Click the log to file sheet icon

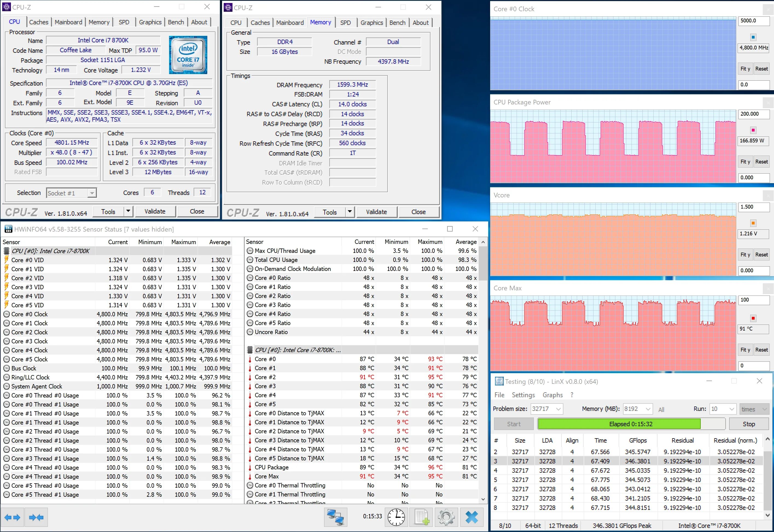tap(421, 517)
